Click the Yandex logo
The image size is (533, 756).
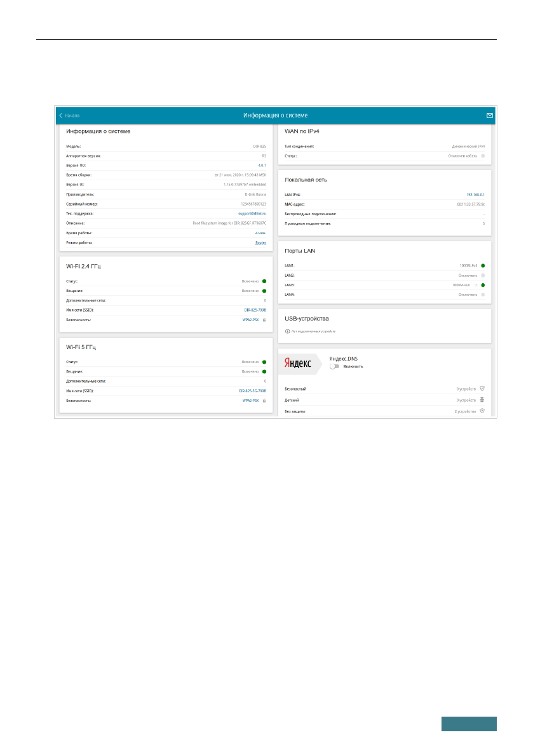pyautogui.click(x=297, y=363)
